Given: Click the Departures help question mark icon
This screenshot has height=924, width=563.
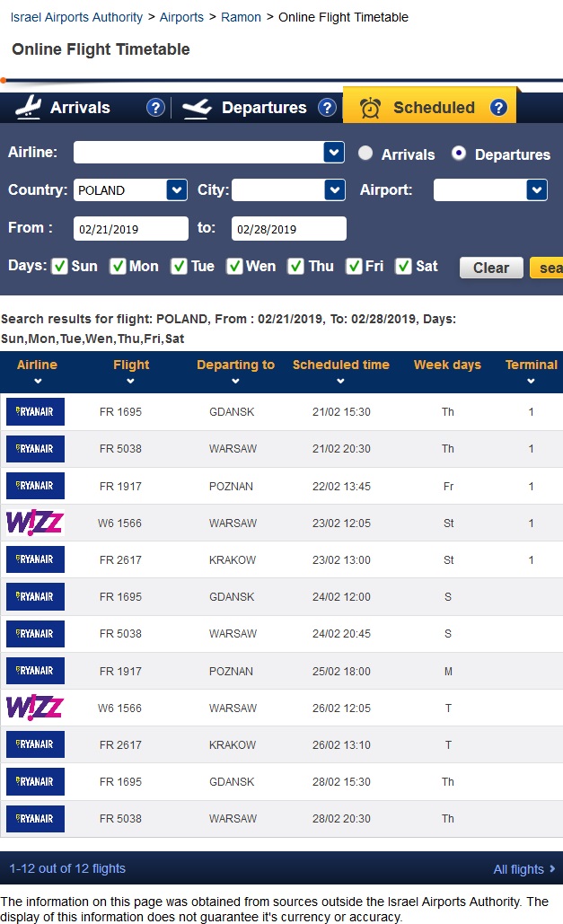Looking at the screenshot, I should (x=327, y=108).
